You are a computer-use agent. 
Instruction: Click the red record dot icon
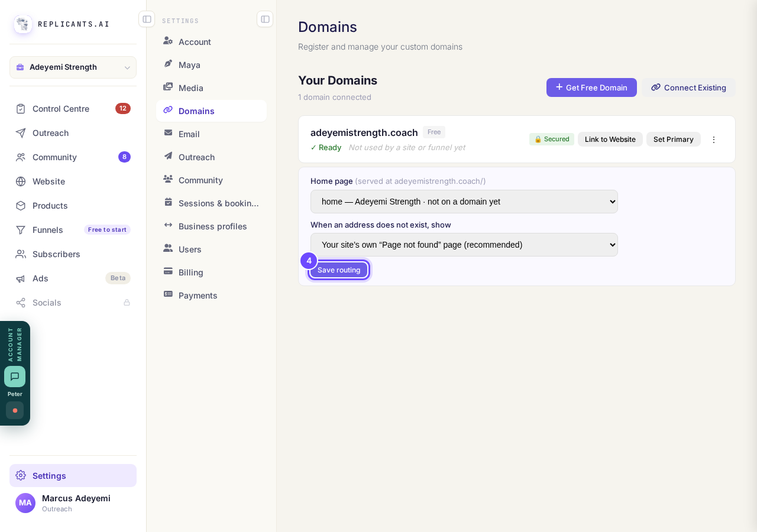click(x=15, y=410)
